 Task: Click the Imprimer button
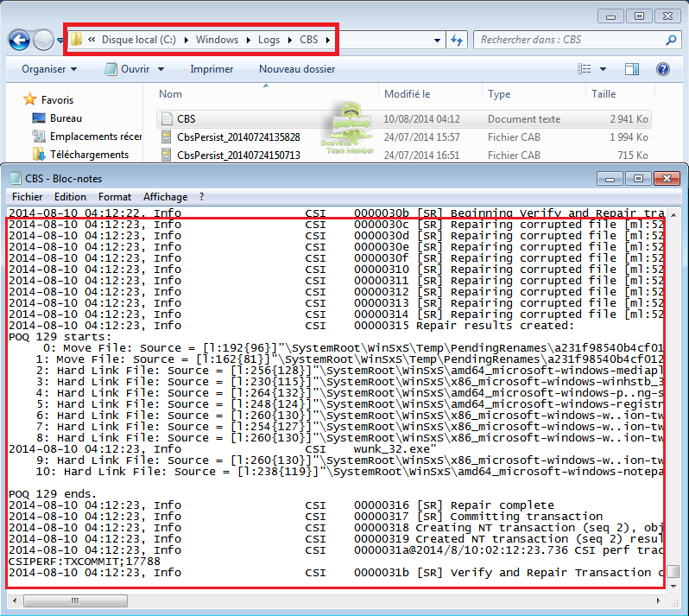click(212, 69)
